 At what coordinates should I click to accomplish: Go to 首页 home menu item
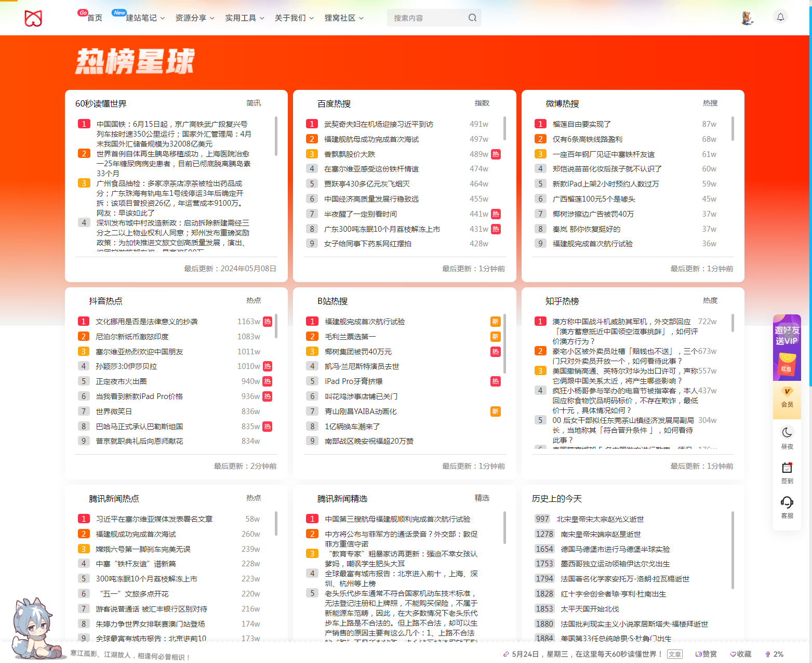coord(95,18)
